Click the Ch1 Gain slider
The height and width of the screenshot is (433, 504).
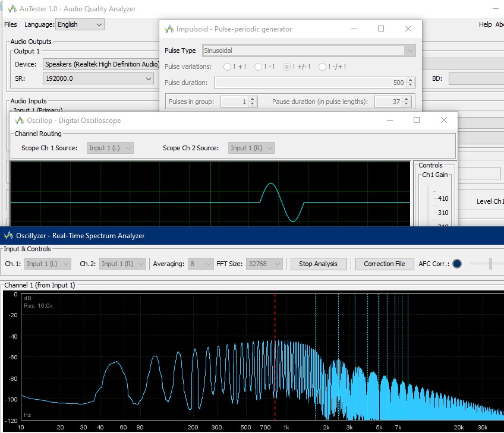point(427,206)
